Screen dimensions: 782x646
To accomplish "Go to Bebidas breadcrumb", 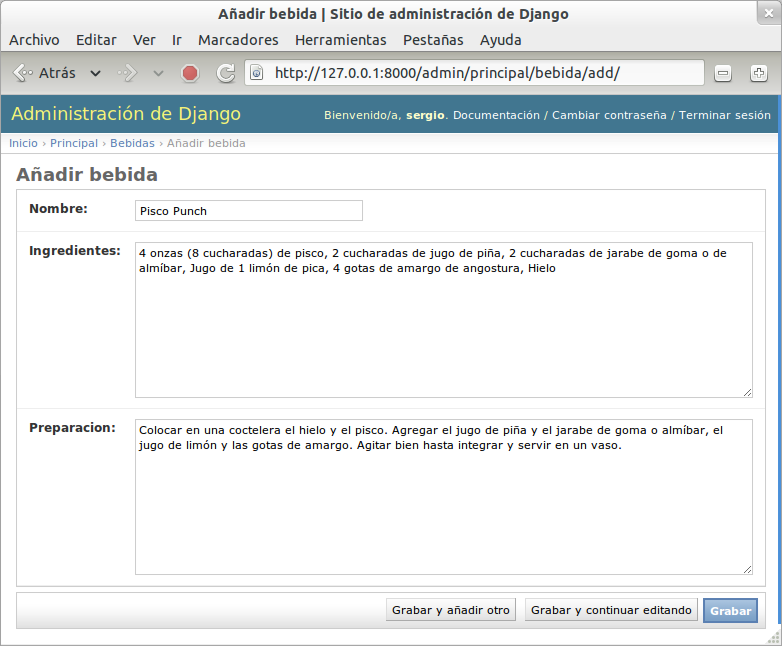I will [132, 143].
